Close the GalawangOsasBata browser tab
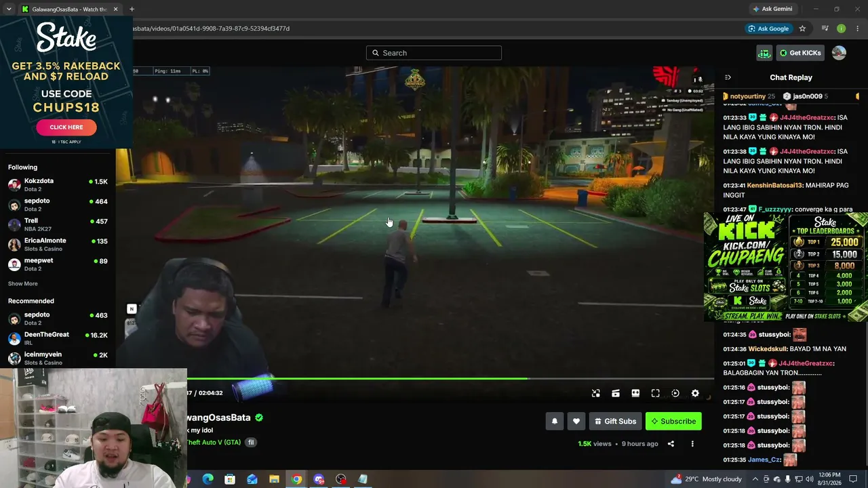This screenshot has width=868, height=488. tap(116, 9)
